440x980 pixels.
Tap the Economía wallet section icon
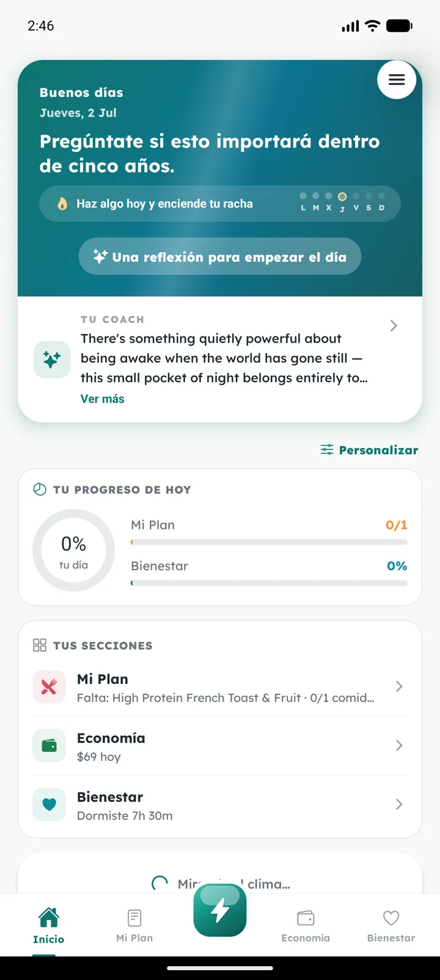(x=49, y=746)
